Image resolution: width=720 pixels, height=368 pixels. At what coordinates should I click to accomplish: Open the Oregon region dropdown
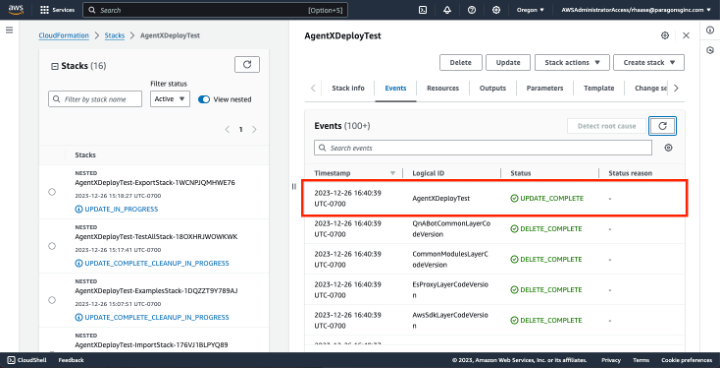pyautogui.click(x=530, y=10)
